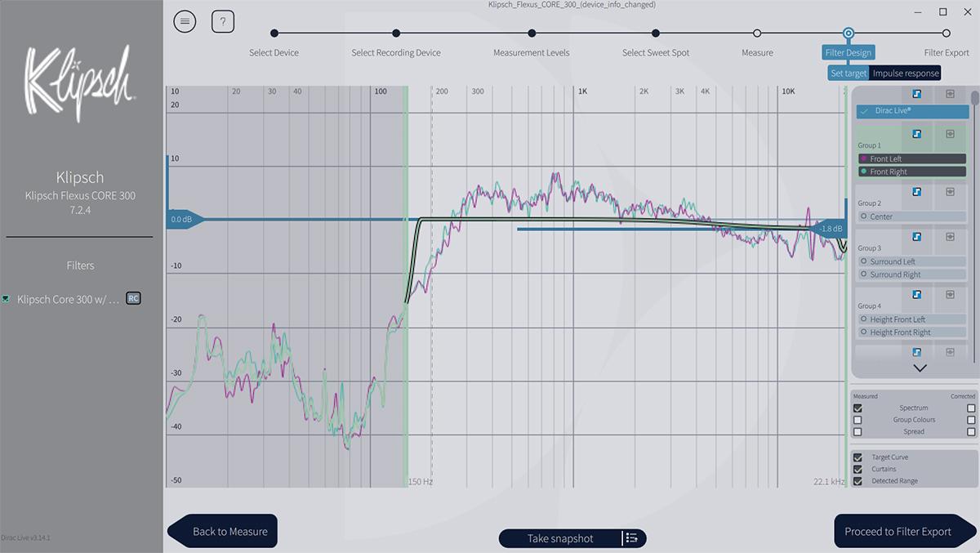Toggle the Klipsch Core 300 filter checkbox

coord(7,299)
